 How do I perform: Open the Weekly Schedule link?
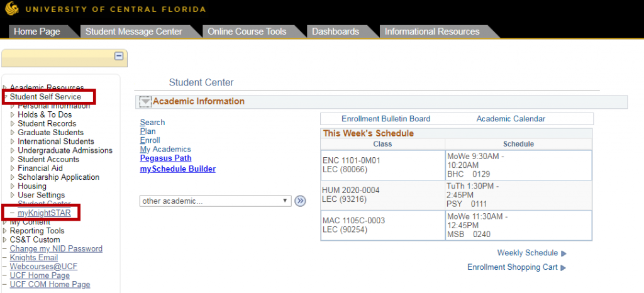click(528, 253)
